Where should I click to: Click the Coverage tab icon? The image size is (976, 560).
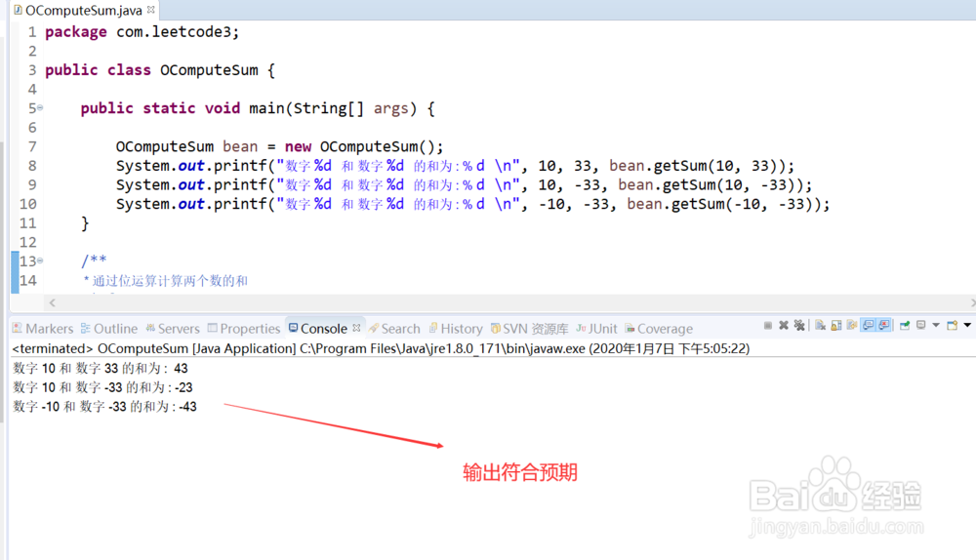click(630, 328)
